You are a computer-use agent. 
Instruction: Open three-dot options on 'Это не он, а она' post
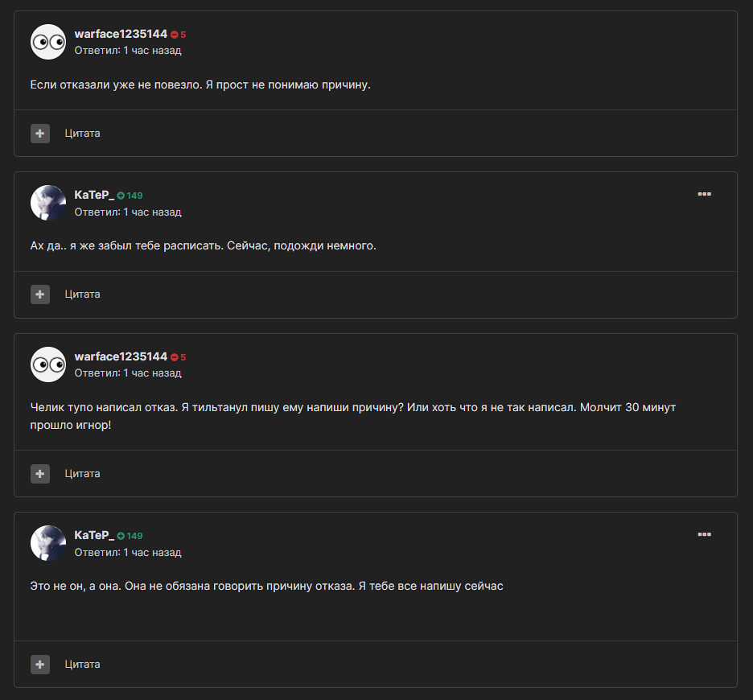tap(704, 534)
